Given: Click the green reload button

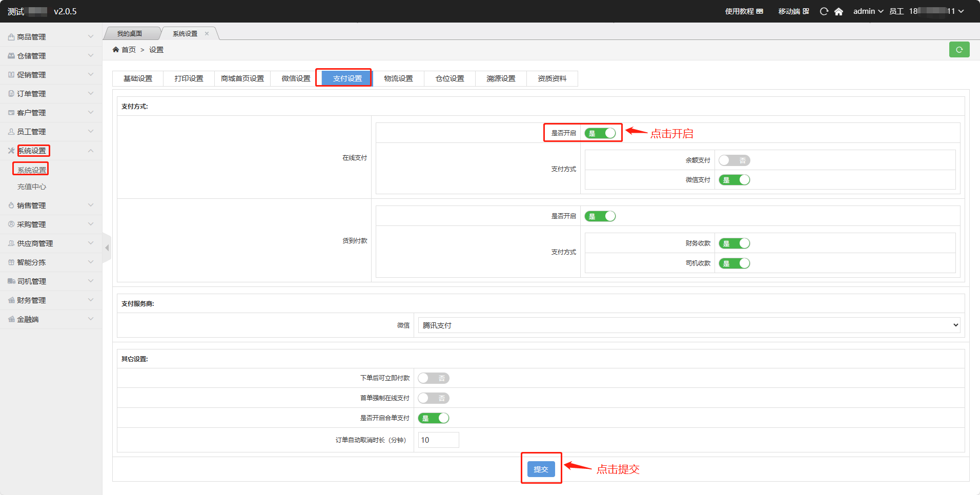Looking at the screenshot, I should point(959,50).
